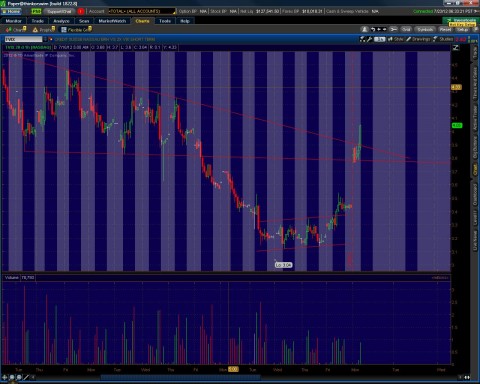
Task: Click the yellow price label on right axis
Action: coord(456,87)
